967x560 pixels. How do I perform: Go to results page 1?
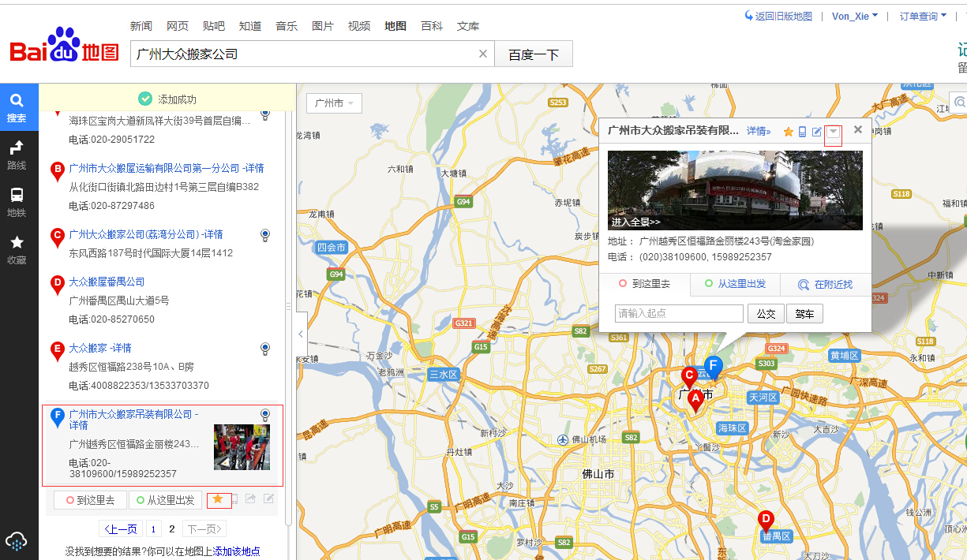[154, 529]
